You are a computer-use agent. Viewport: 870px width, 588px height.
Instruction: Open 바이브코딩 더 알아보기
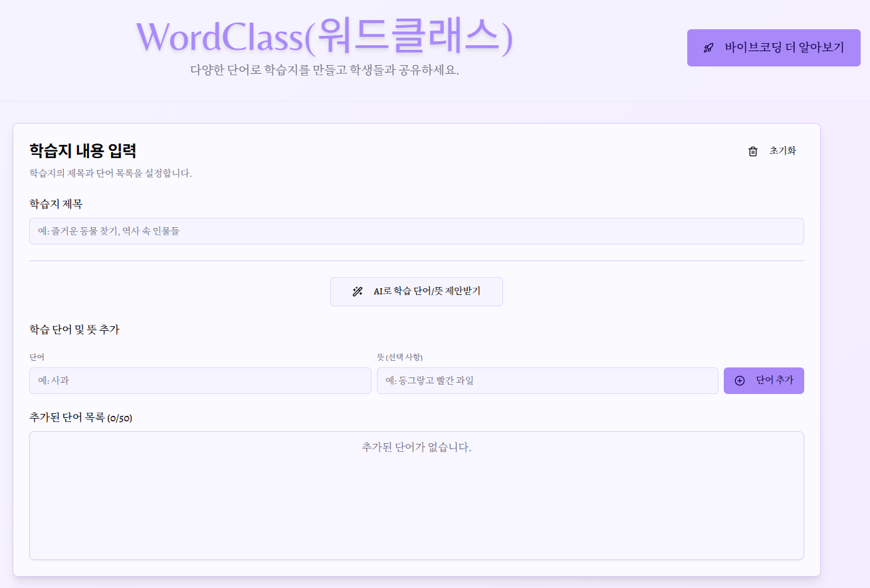(x=774, y=48)
